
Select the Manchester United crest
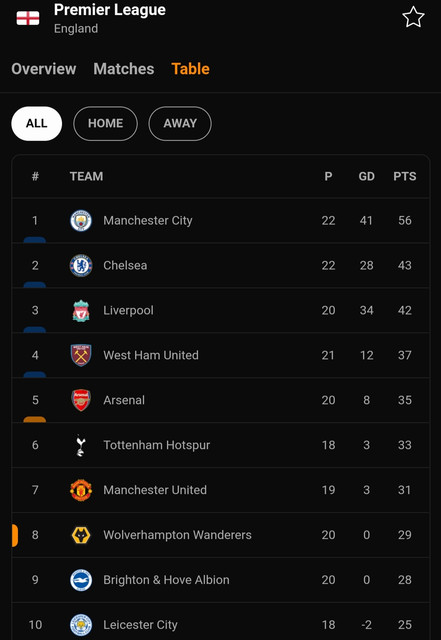pos(81,490)
